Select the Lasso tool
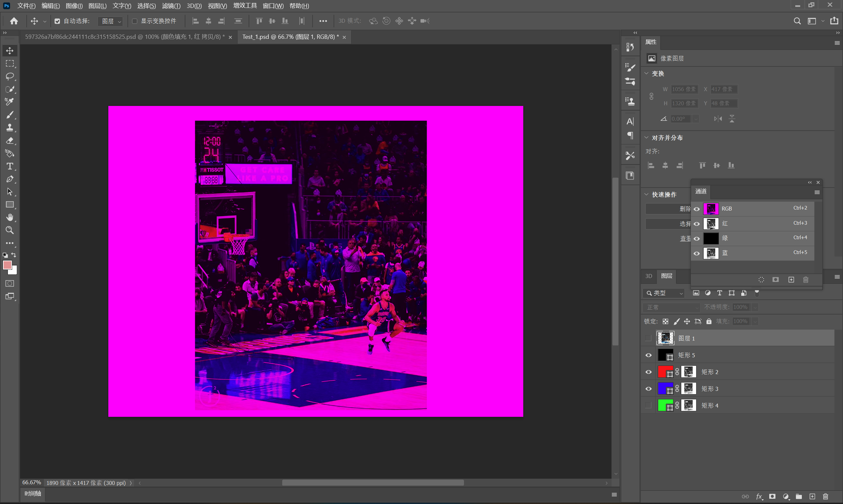This screenshot has height=504, width=843. 10,76
